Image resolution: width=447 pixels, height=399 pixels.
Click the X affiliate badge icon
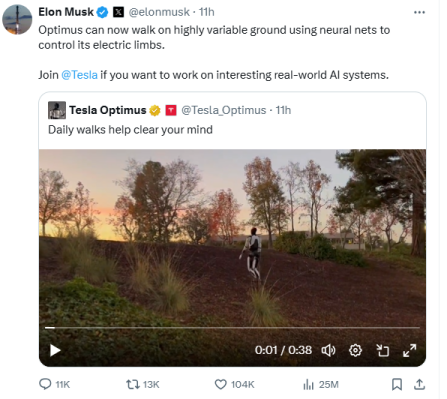[118, 12]
